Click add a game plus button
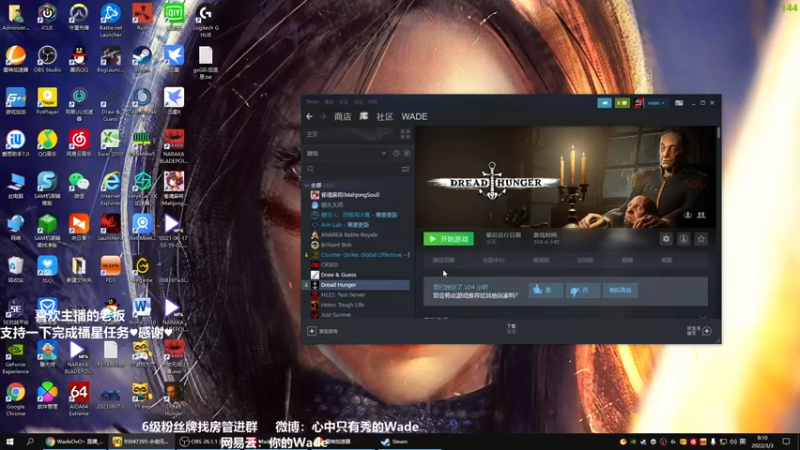Image resolution: width=800 pixels, height=450 pixels. click(x=311, y=331)
